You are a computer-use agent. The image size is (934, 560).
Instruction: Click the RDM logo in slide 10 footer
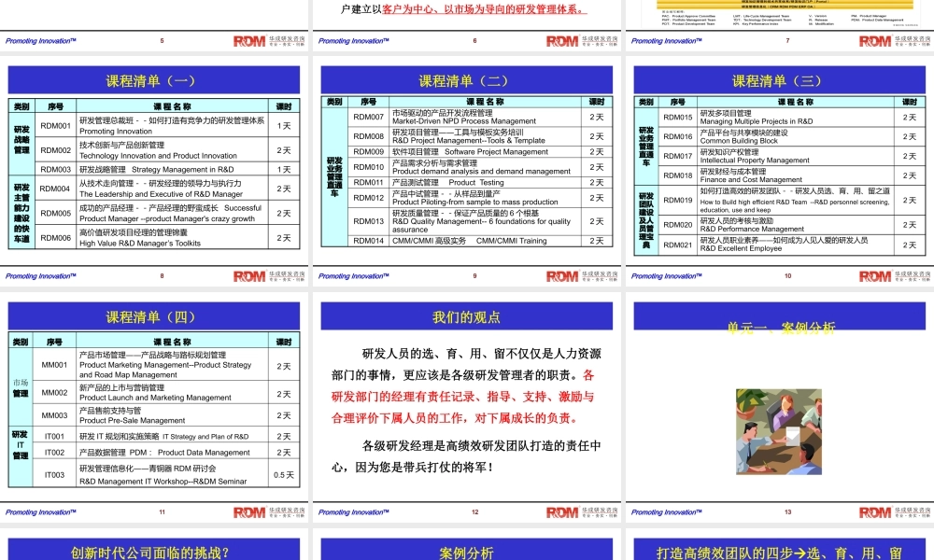click(875, 276)
